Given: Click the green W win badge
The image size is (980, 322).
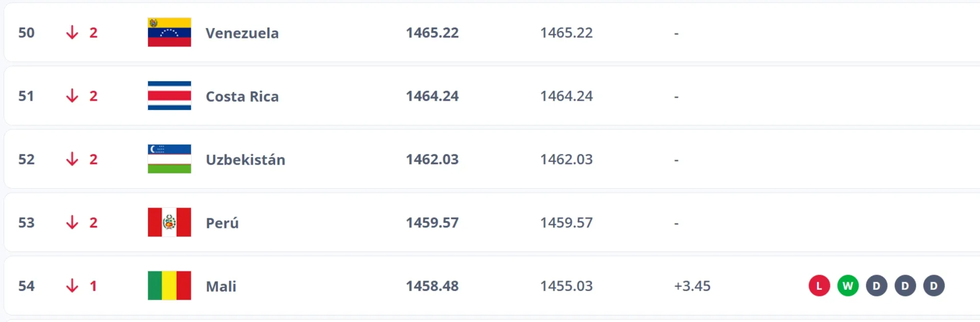Looking at the screenshot, I should [x=848, y=286].
